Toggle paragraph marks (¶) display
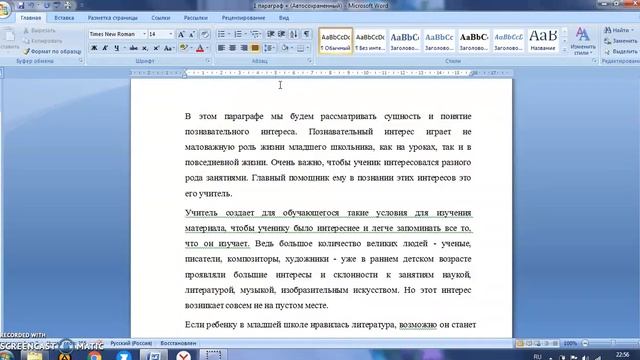The height and width of the screenshot is (360, 640). [307, 34]
